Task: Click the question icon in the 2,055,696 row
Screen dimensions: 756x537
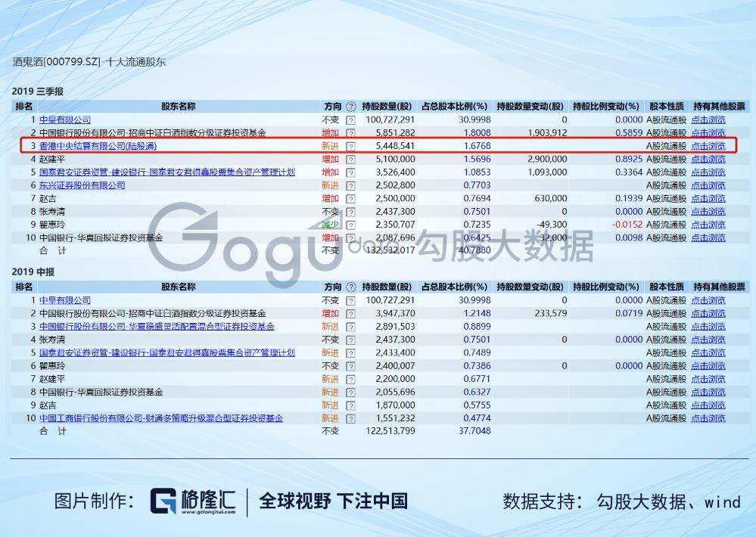Action: pyautogui.click(x=350, y=393)
